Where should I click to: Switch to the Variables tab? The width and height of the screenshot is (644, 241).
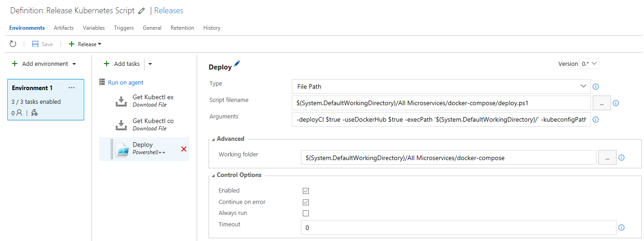click(x=94, y=28)
